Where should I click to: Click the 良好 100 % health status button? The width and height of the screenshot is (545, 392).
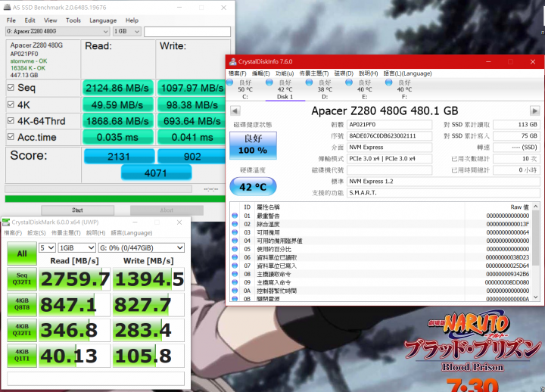pos(253,145)
